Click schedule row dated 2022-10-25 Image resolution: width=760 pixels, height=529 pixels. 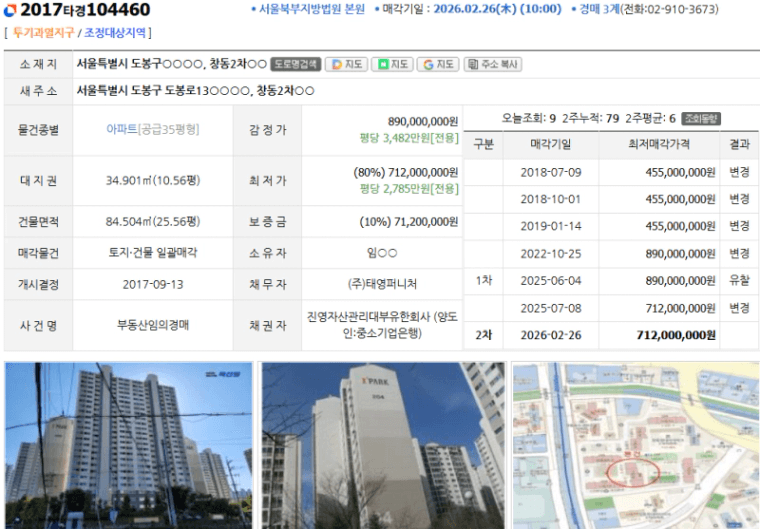point(611,254)
